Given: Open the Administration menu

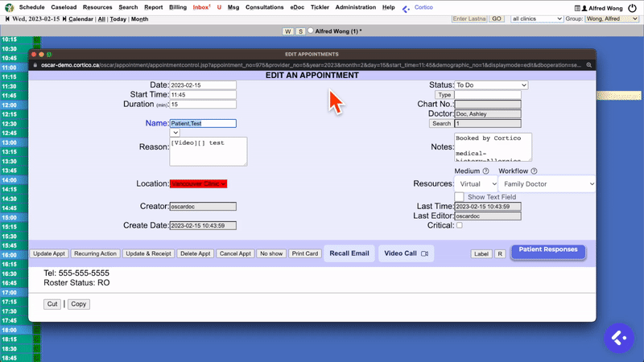Looking at the screenshot, I should 355,7.
